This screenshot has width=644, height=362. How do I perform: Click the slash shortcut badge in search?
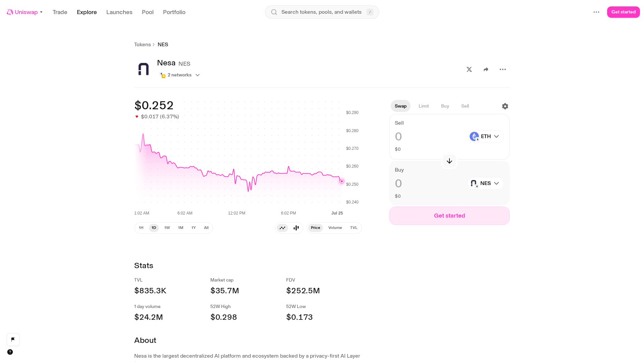click(370, 12)
